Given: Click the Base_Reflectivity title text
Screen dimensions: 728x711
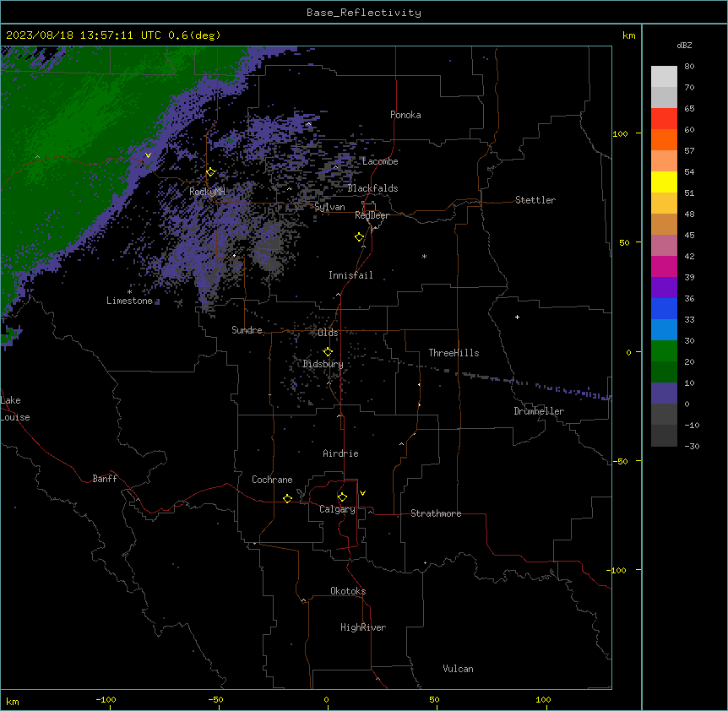Looking at the screenshot, I should coord(364,13).
